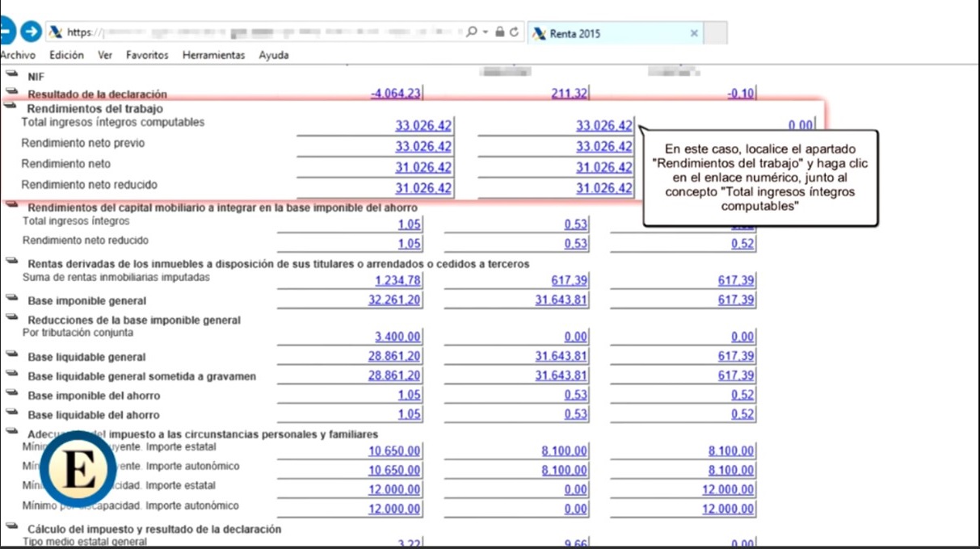Close the Renta 2015 tab

click(694, 33)
